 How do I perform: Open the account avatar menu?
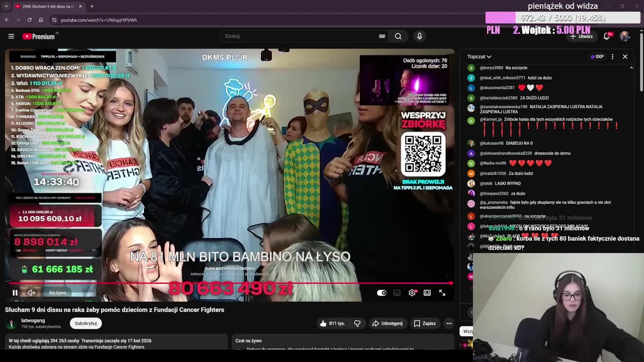click(x=624, y=36)
